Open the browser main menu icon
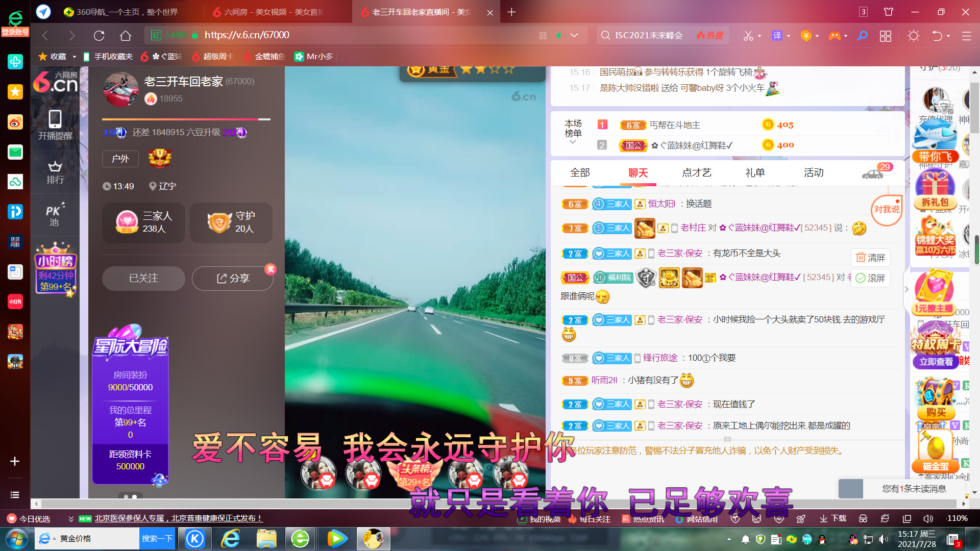This screenshot has height=551, width=980. click(967, 36)
